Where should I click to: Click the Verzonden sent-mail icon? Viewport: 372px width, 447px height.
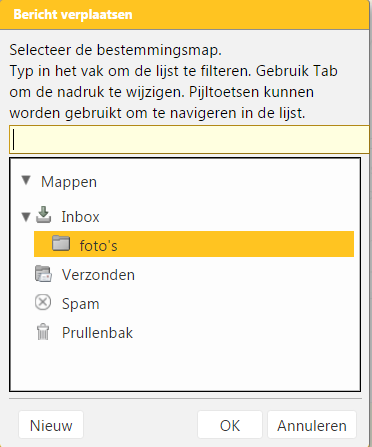43,274
